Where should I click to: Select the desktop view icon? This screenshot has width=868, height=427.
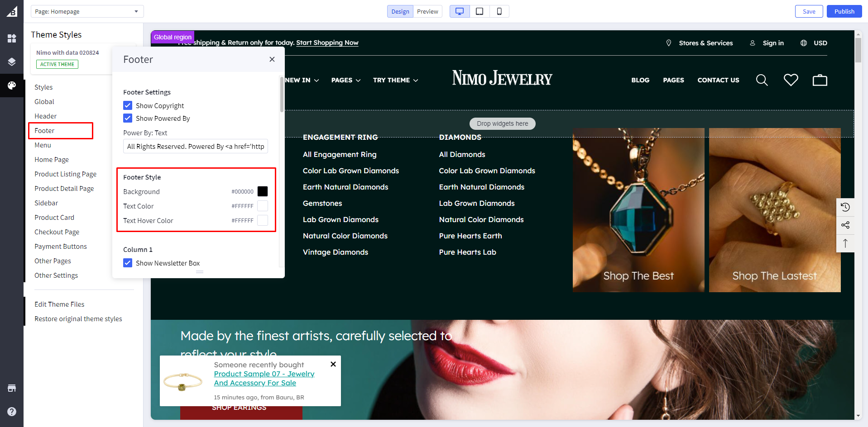[459, 11]
